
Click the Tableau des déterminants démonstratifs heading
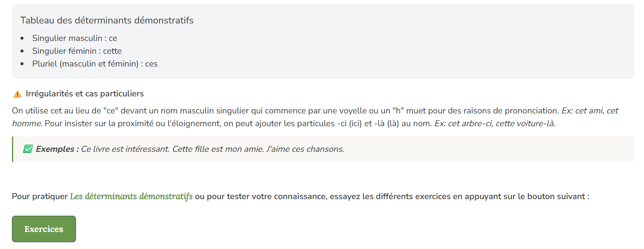pos(107,20)
